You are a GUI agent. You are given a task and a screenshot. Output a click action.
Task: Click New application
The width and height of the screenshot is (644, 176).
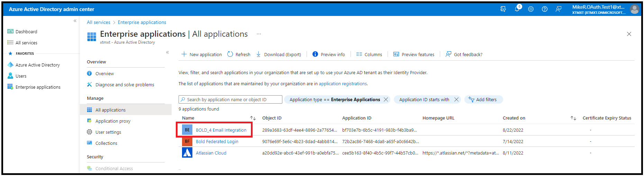click(x=201, y=54)
